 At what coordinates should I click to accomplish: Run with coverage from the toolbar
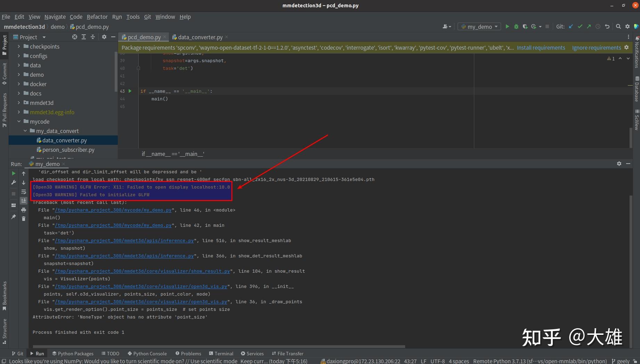click(x=525, y=27)
